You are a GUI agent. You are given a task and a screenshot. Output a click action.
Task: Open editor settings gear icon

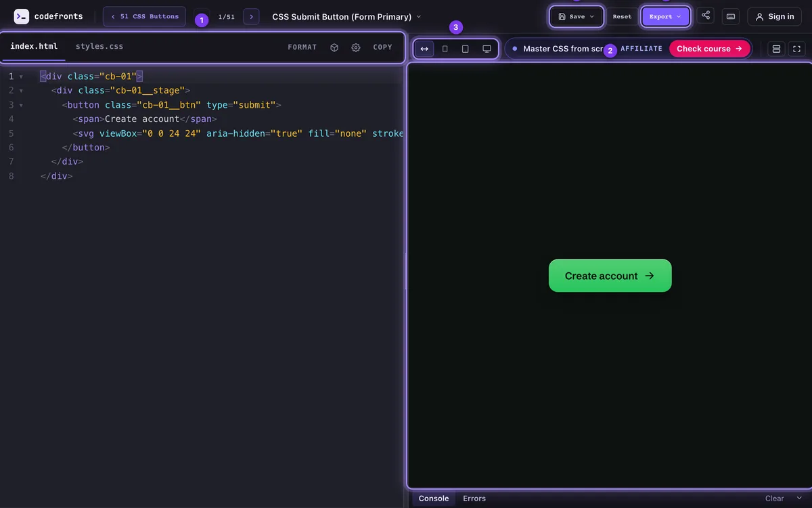tap(356, 47)
